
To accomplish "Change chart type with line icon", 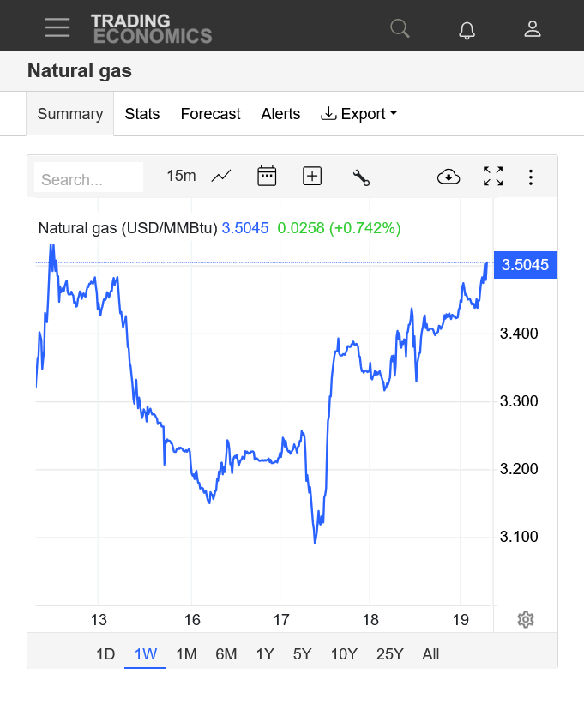I will [x=221, y=177].
